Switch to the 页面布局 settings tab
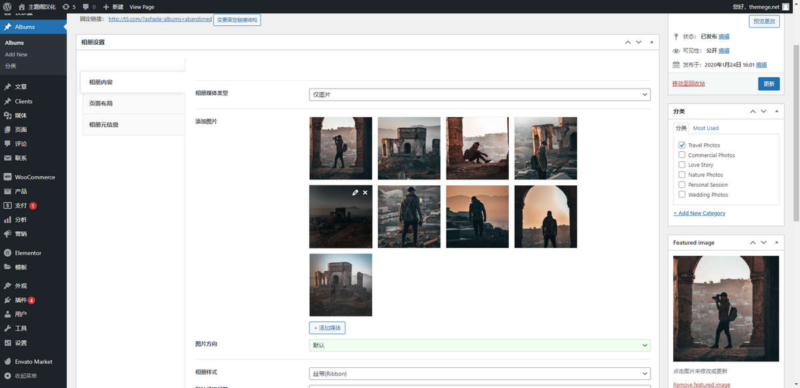Viewport: 800px width, 388px height. [x=133, y=103]
